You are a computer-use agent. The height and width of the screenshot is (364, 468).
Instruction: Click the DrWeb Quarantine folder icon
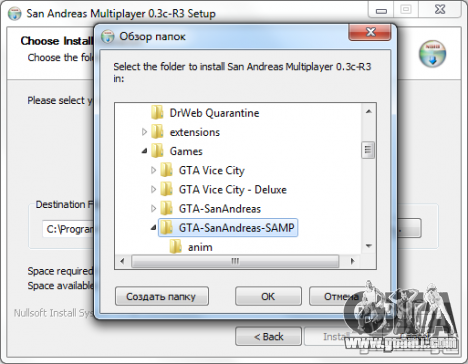tap(157, 112)
